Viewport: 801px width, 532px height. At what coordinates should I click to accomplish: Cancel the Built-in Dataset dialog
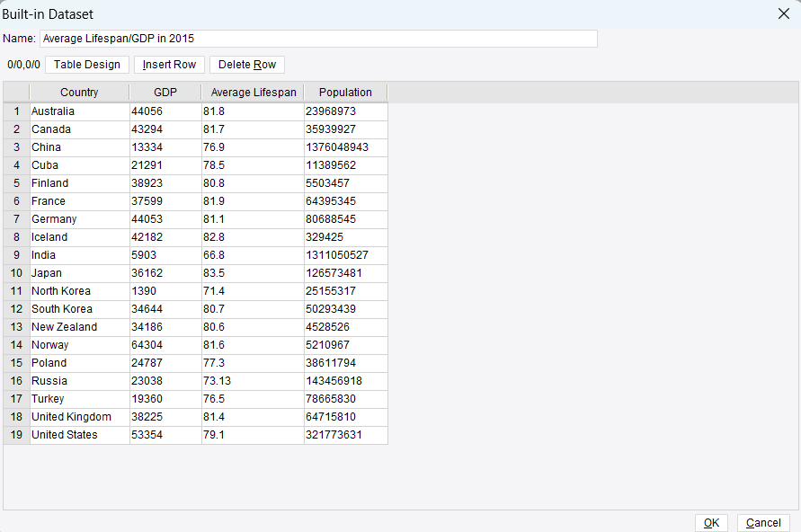point(763,523)
